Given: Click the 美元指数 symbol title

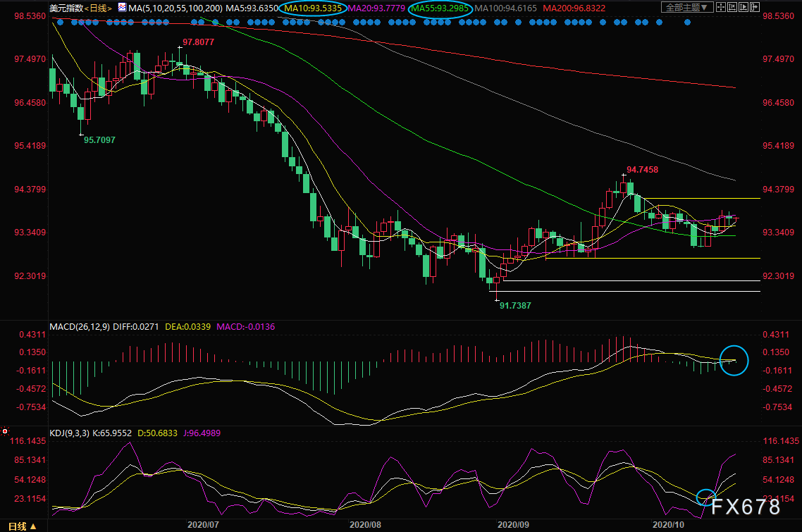Looking at the screenshot, I should point(66,8).
